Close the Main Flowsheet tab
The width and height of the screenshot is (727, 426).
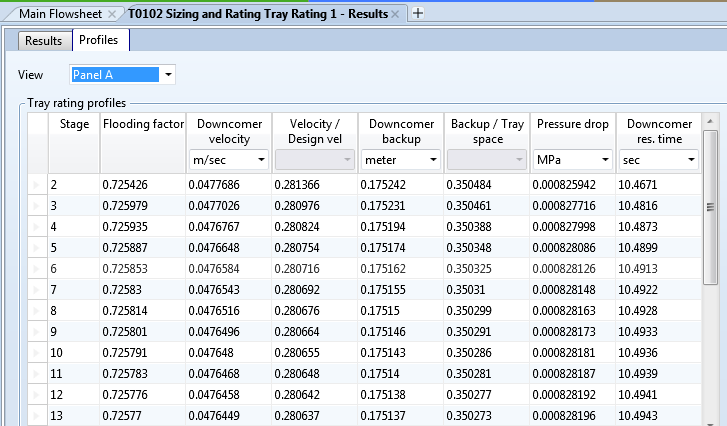pos(112,14)
